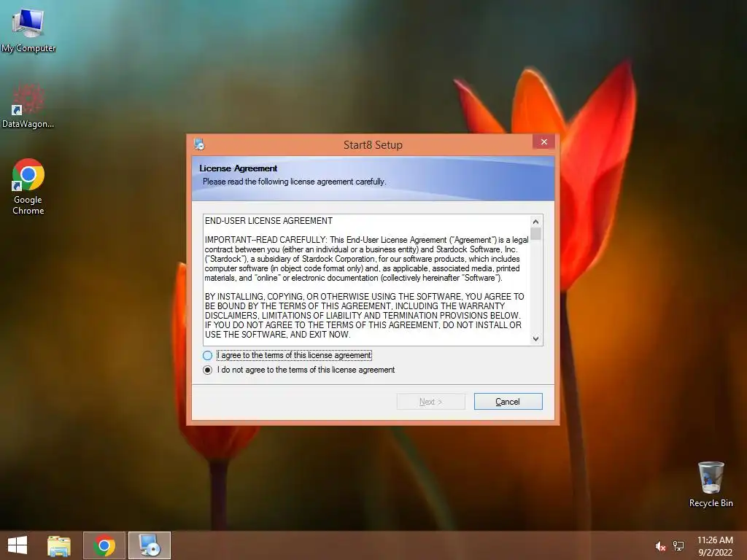Select the Start8 Setup taskbar button
Viewport: 747px width, 560px height.
click(x=150, y=545)
